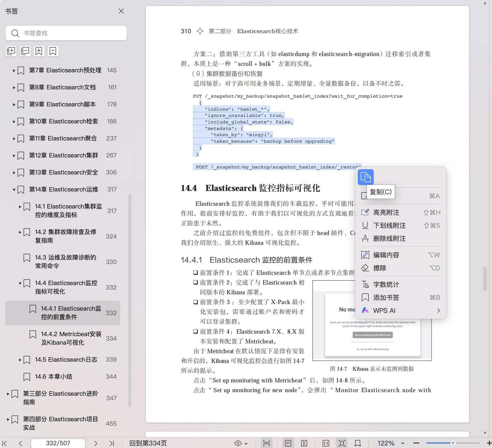This screenshot has width=492, height=448.
Task: Expand 第7章 Elasticsearch预处理 bookmark
Action: tap(14, 71)
